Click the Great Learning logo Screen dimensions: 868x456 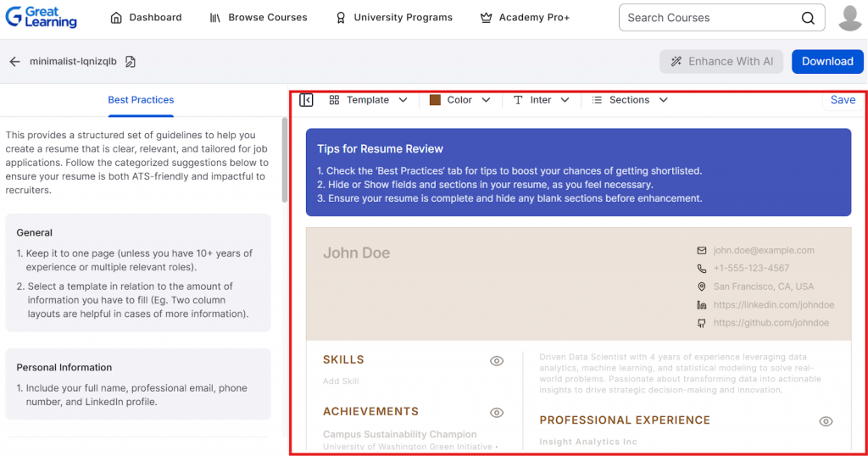click(x=41, y=17)
